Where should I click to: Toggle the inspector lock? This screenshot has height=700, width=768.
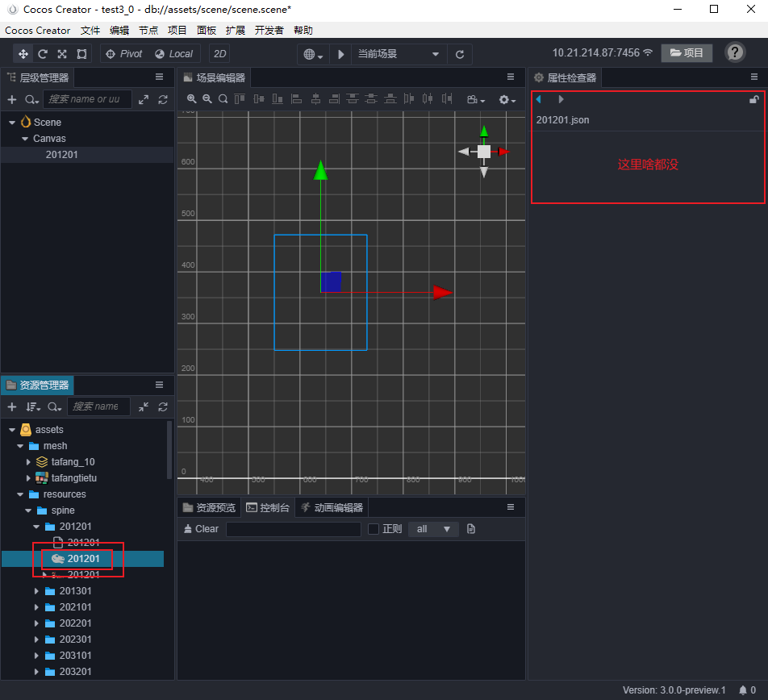click(753, 99)
